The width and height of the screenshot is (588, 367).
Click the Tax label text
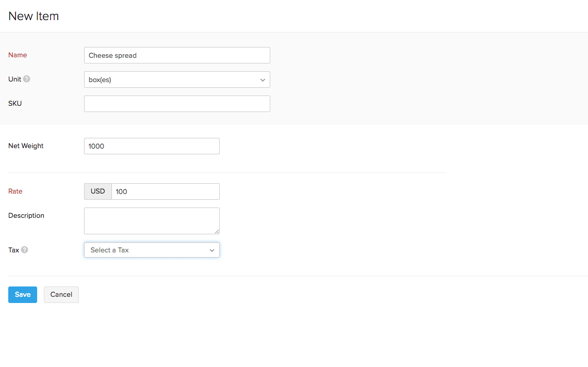(x=13, y=250)
